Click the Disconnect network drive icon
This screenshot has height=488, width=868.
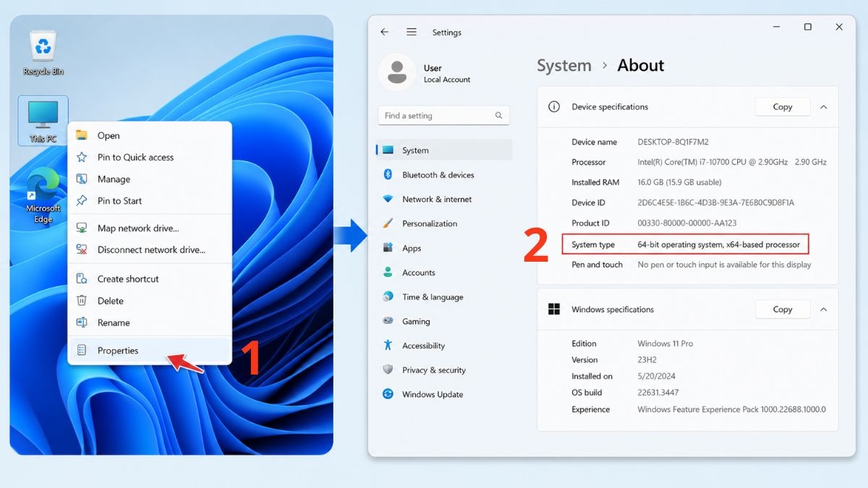(x=82, y=249)
